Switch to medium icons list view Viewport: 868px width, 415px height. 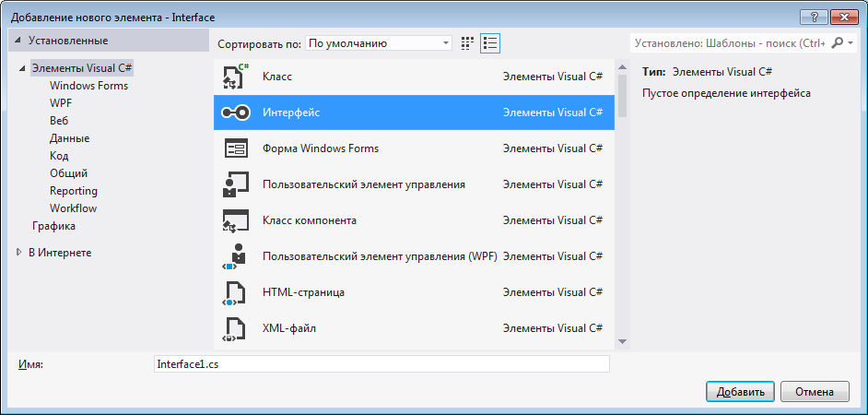(489, 43)
